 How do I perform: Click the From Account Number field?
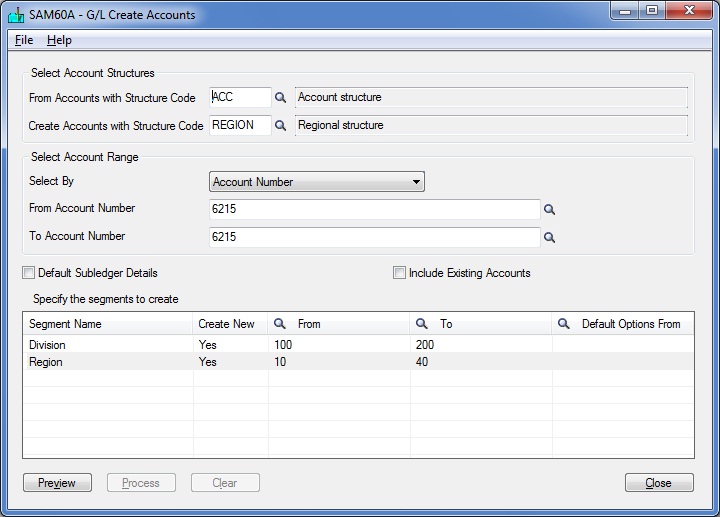[375, 209]
